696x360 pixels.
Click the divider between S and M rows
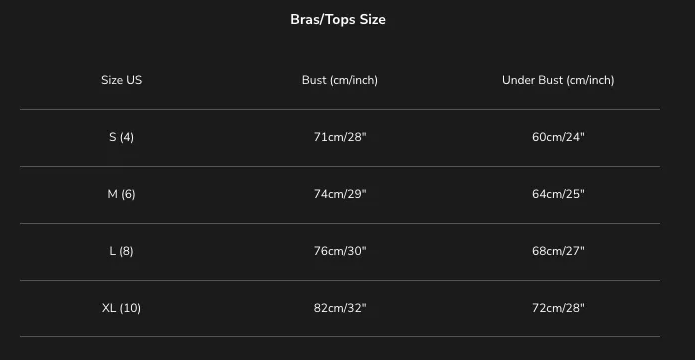[x=340, y=166]
